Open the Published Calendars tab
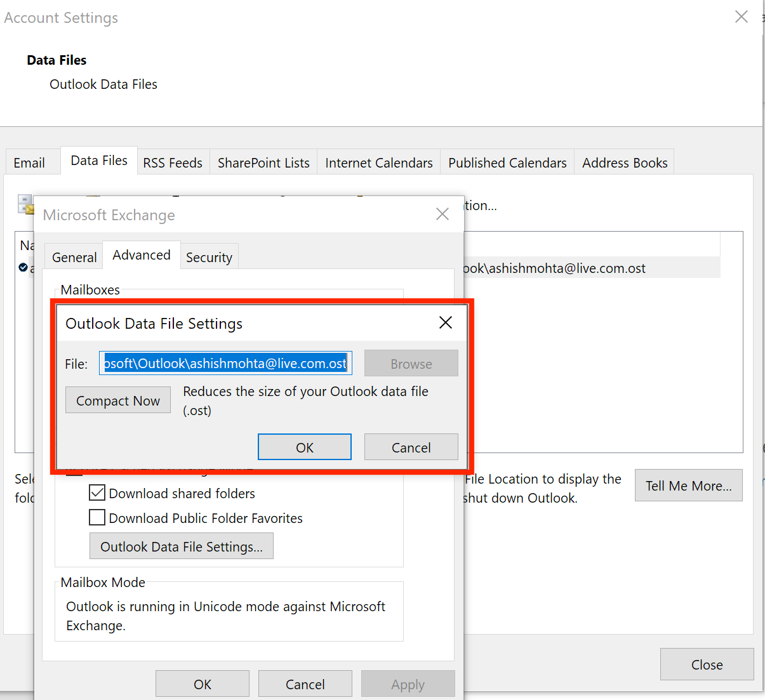765x700 pixels. [507, 162]
